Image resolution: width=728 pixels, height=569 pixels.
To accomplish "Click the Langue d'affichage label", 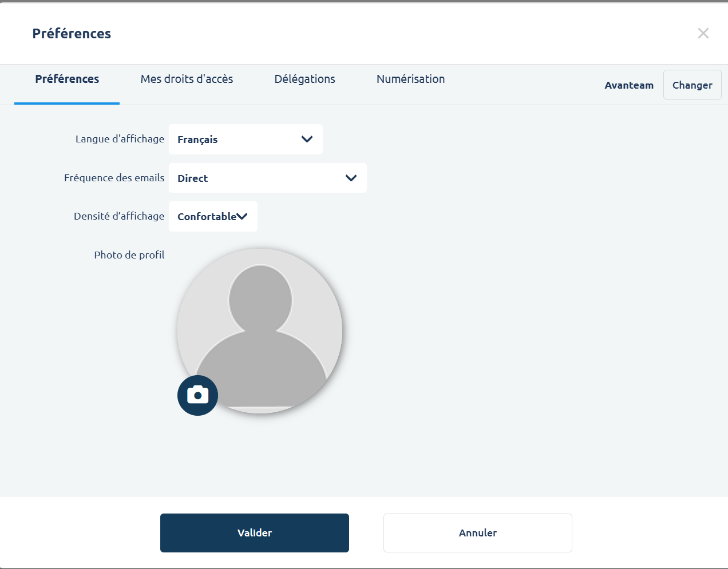I will click(x=120, y=139).
